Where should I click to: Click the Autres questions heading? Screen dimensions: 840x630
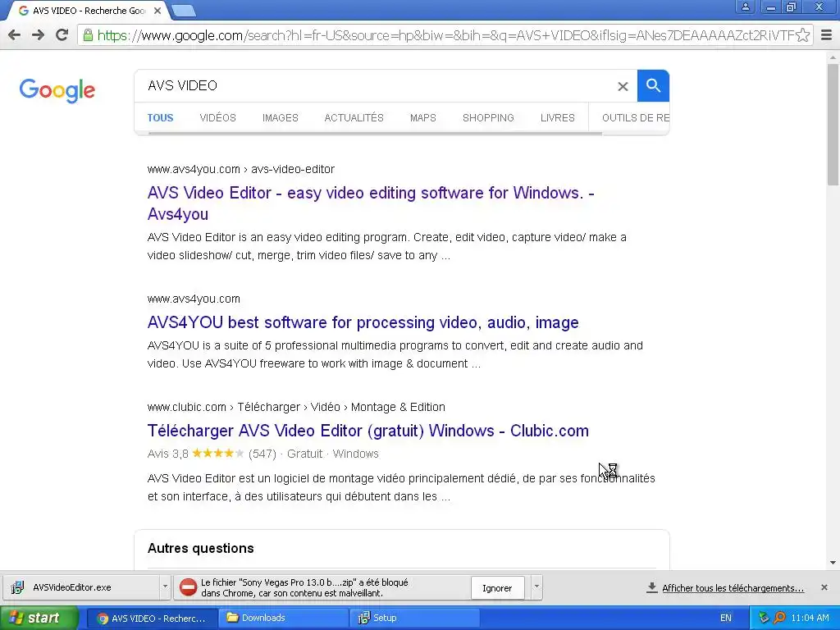coord(200,548)
